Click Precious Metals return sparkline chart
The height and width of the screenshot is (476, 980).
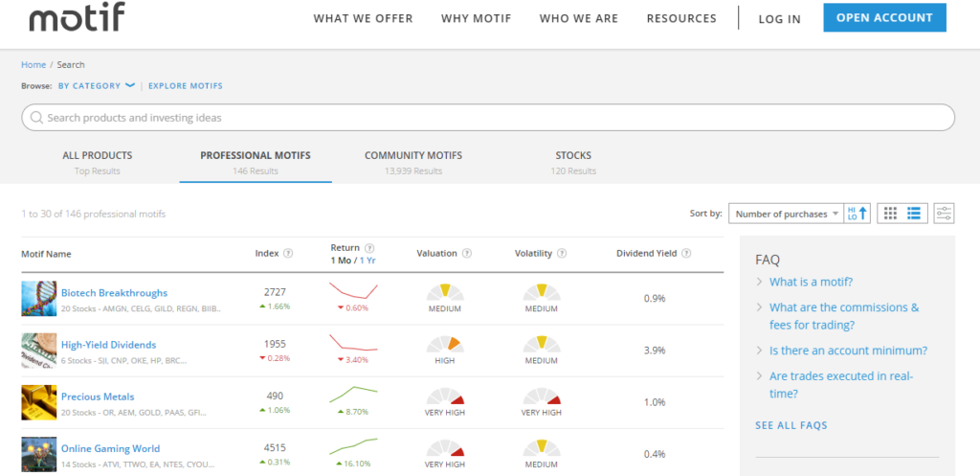pyautogui.click(x=353, y=395)
